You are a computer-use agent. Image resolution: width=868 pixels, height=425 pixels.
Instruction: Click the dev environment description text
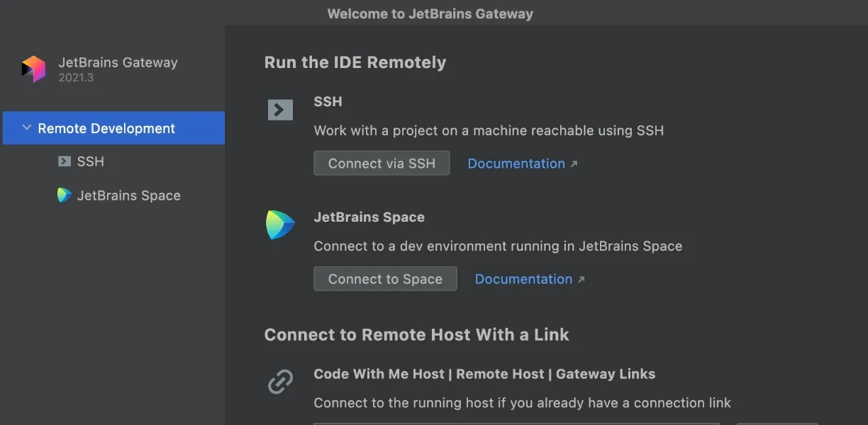(x=498, y=246)
